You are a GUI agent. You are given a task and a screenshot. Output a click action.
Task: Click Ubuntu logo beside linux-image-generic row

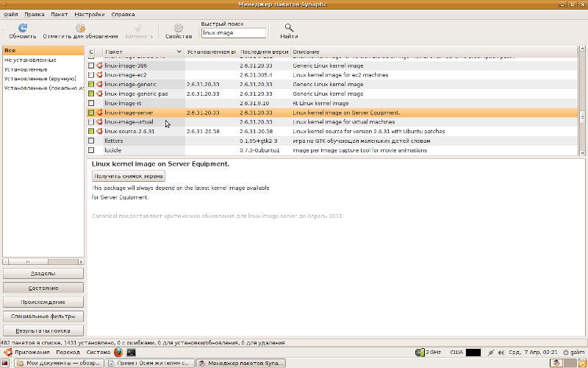pyautogui.click(x=99, y=84)
